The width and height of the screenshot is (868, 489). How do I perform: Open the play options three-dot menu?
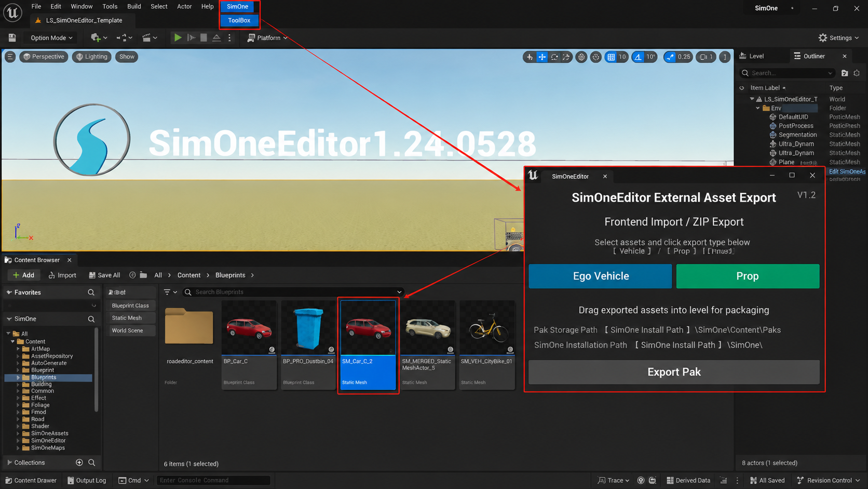pyautogui.click(x=229, y=37)
